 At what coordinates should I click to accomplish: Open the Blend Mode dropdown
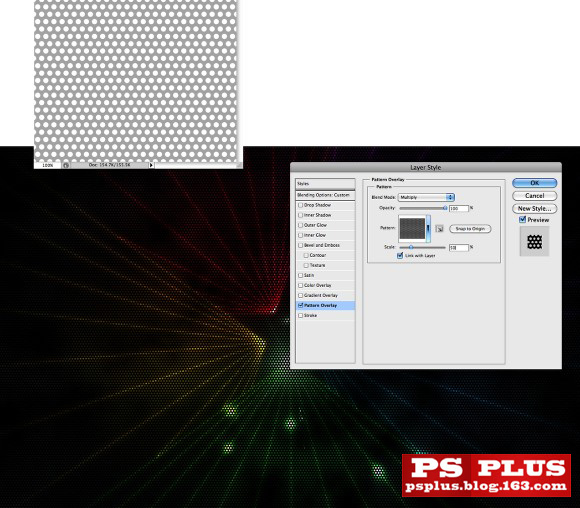(426, 197)
